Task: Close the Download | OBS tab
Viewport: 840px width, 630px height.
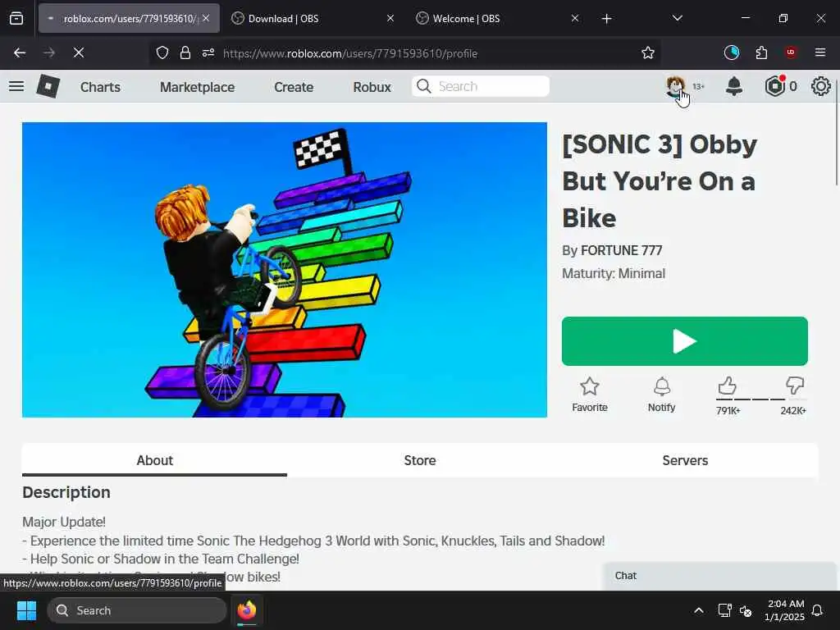Action: 390,18
